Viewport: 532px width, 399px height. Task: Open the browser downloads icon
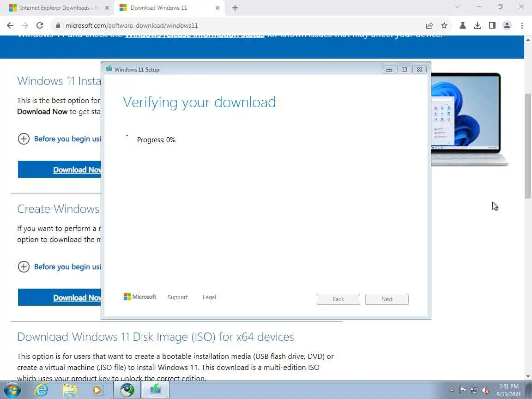click(x=478, y=25)
